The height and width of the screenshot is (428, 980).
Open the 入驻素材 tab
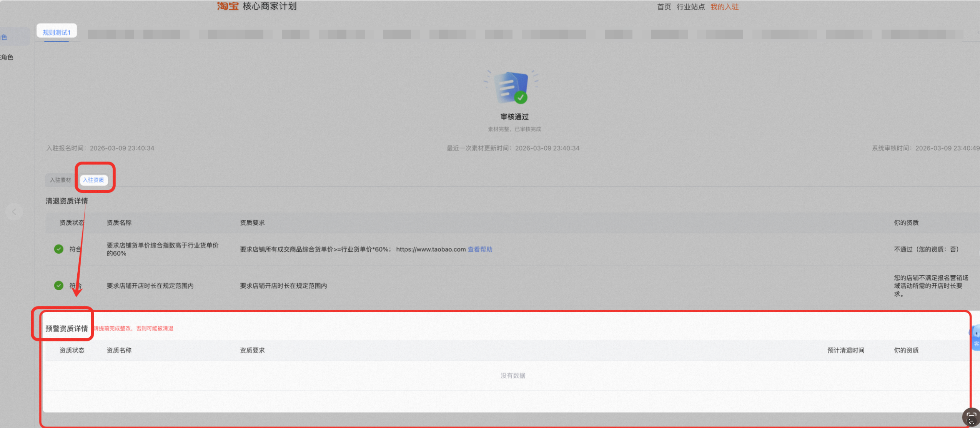click(x=60, y=180)
